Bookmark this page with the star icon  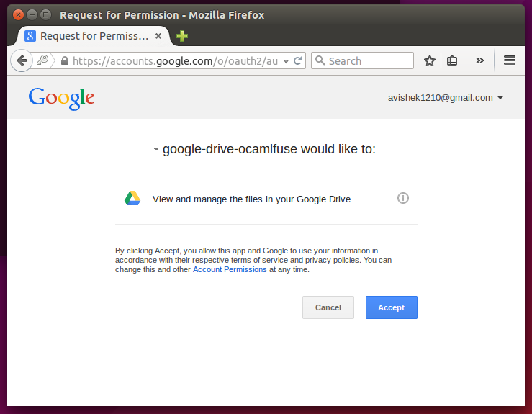(430, 60)
